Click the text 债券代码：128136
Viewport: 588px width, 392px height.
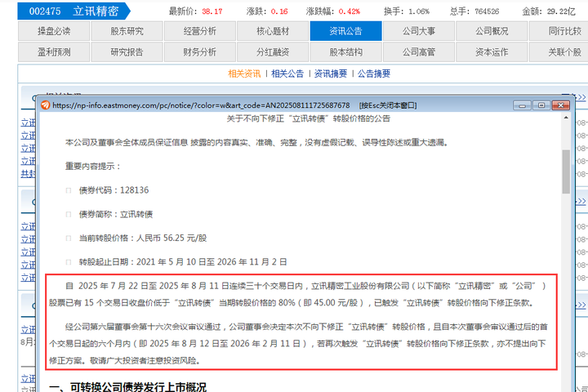[x=114, y=190]
